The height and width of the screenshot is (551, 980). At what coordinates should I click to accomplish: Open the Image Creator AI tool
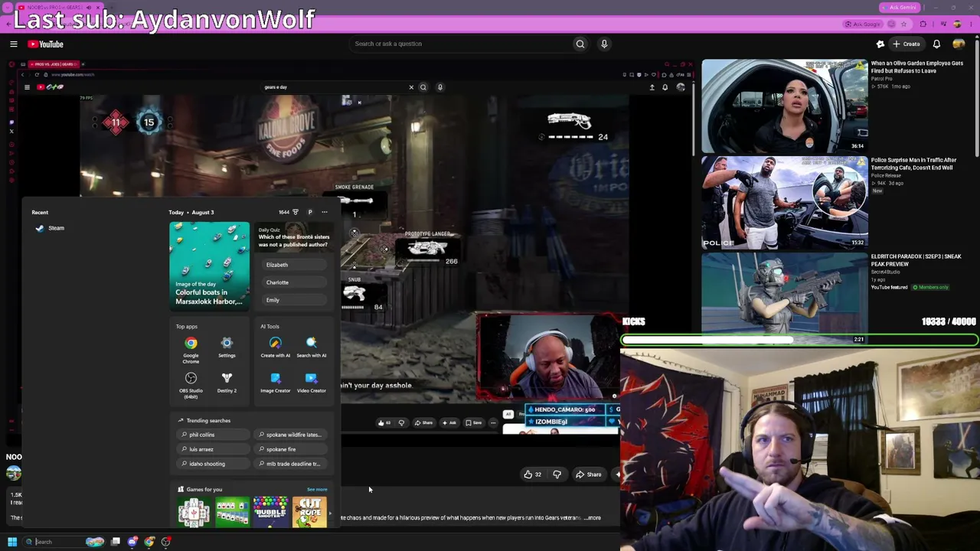(276, 383)
